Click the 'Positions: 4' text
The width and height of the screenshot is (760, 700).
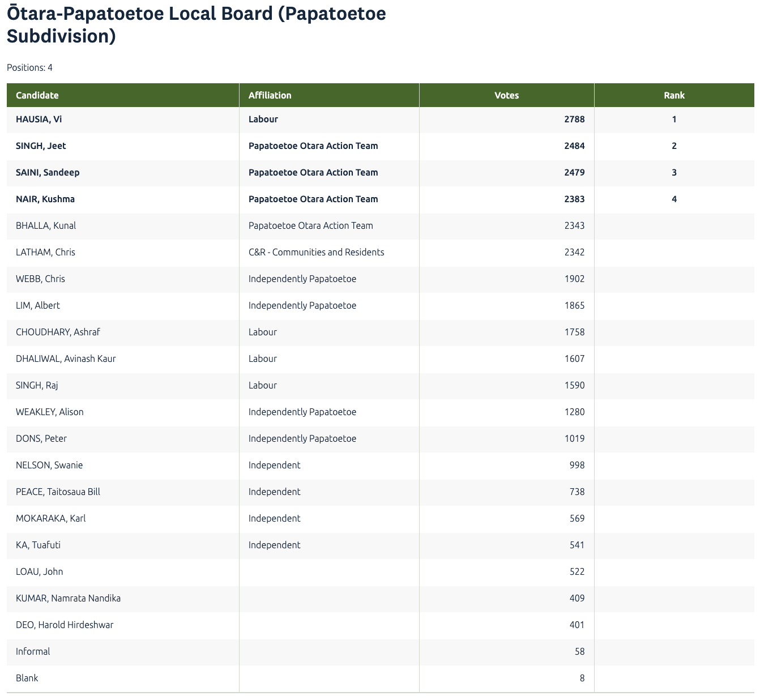(x=29, y=67)
